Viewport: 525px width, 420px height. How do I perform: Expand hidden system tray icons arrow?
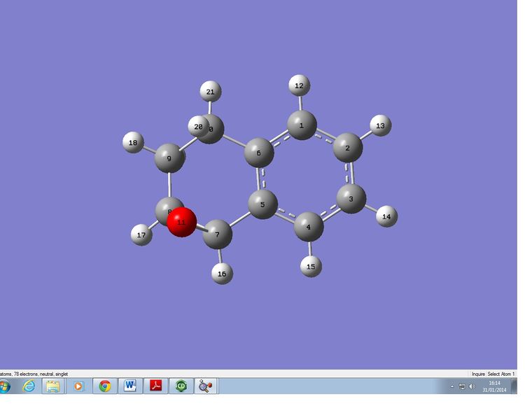click(x=452, y=386)
